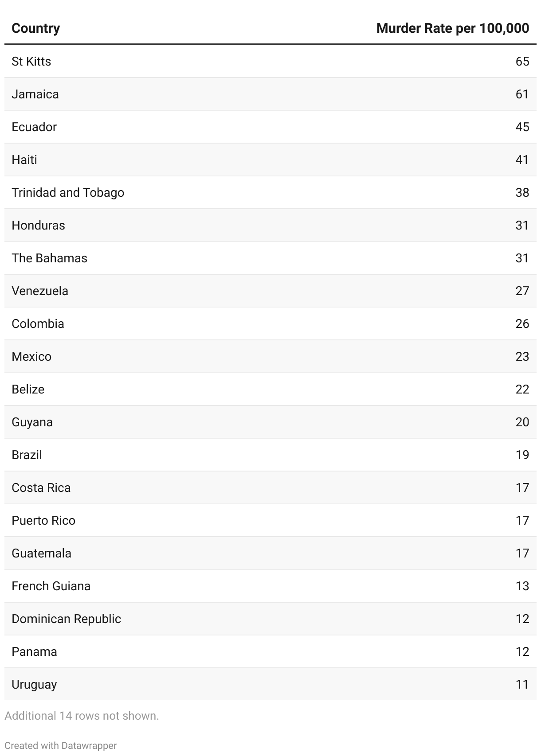The image size is (541, 756).
Task: Select the St Kitts row
Action: [x=270, y=61]
